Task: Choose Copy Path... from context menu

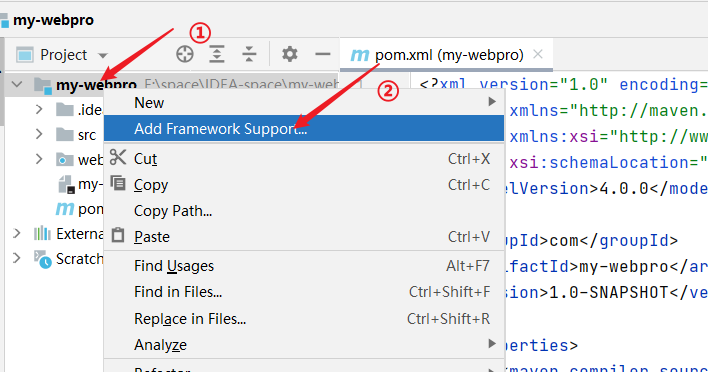Action: (304, 211)
